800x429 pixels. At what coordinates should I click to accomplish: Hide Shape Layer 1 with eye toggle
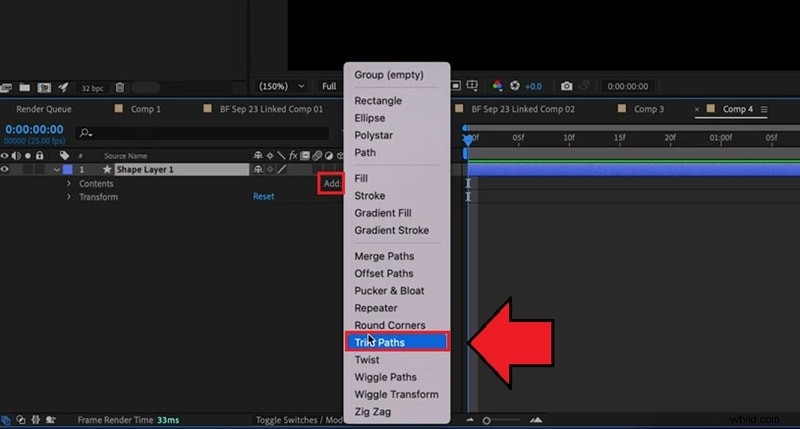click(x=5, y=169)
